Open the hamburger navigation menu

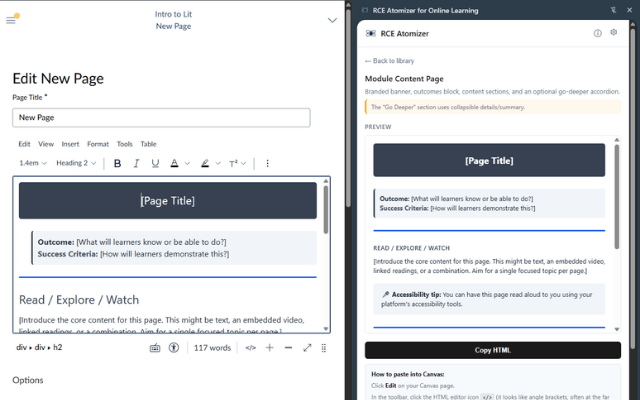[12, 20]
